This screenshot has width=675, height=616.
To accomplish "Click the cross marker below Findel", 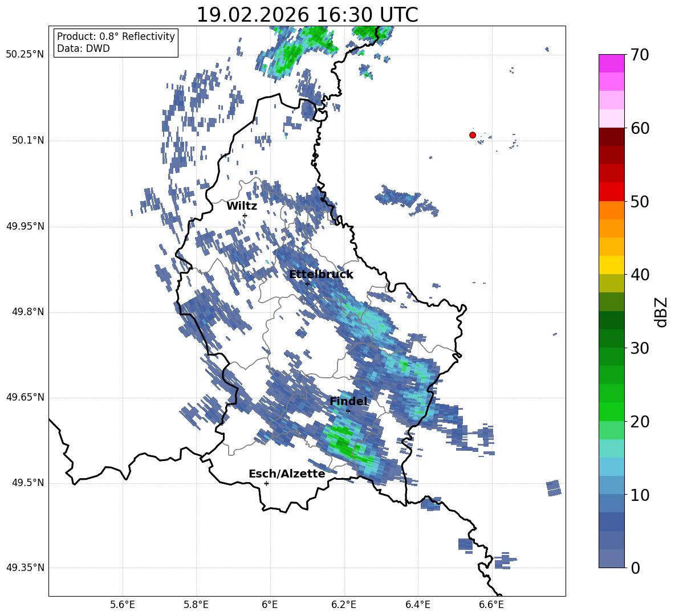I will point(348,411).
